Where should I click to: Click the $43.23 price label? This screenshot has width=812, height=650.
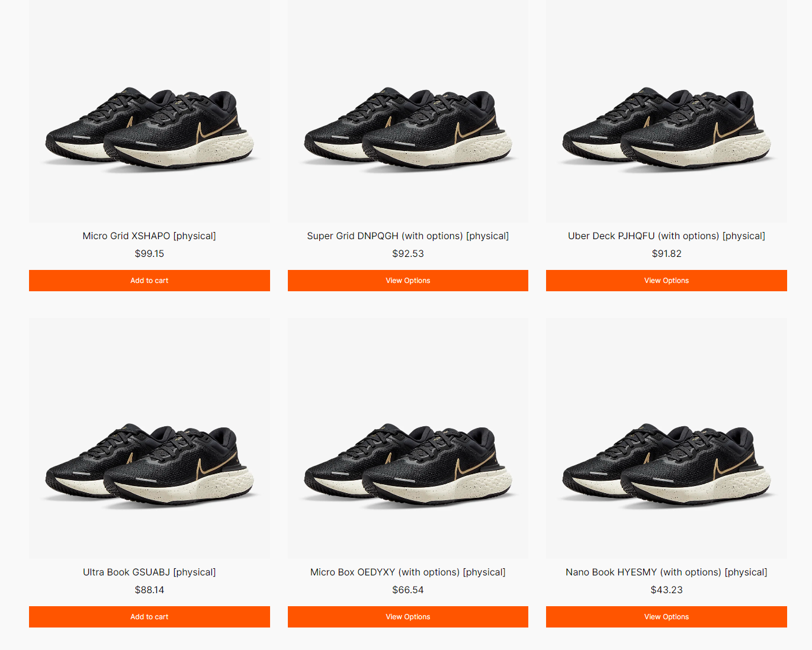click(x=666, y=590)
